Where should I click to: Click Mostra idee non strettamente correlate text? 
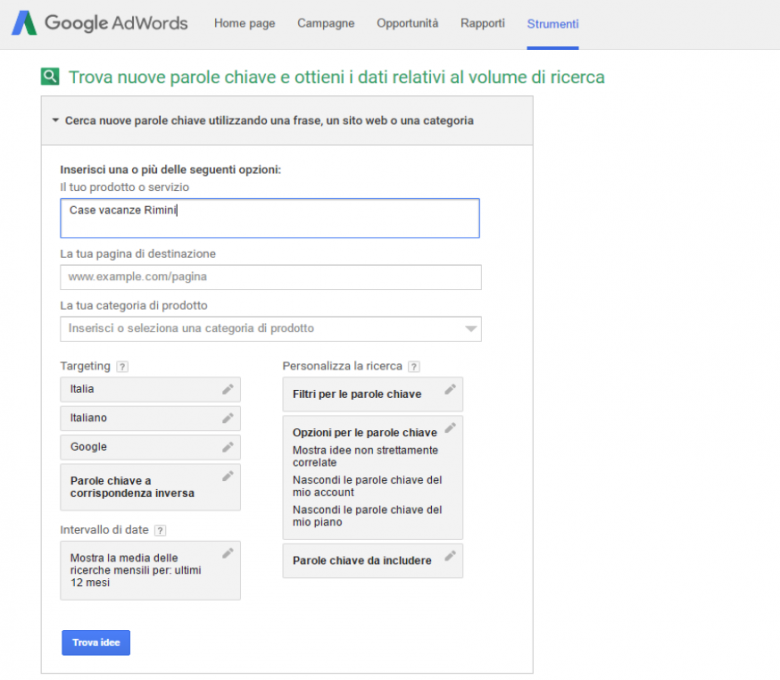click(x=365, y=456)
